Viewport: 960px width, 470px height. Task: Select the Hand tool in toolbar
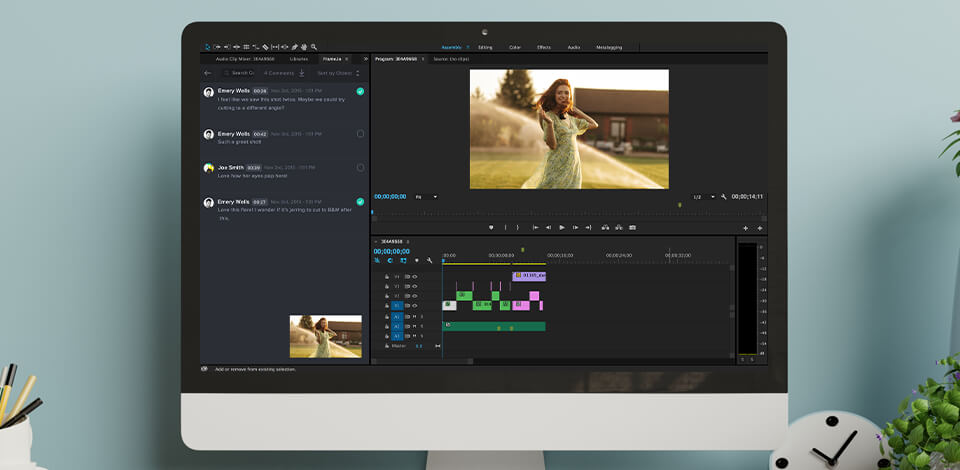click(x=304, y=47)
